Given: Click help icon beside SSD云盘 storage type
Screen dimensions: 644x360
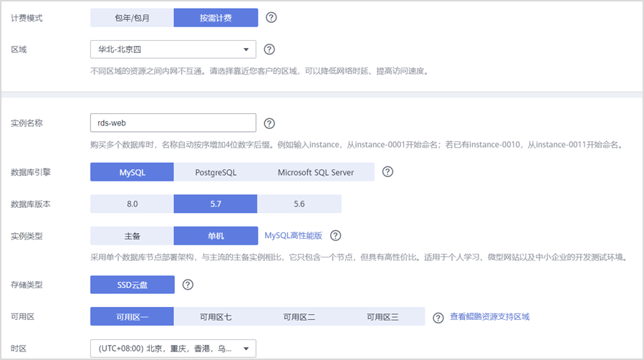Looking at the screenshot, I should (188, 285).
